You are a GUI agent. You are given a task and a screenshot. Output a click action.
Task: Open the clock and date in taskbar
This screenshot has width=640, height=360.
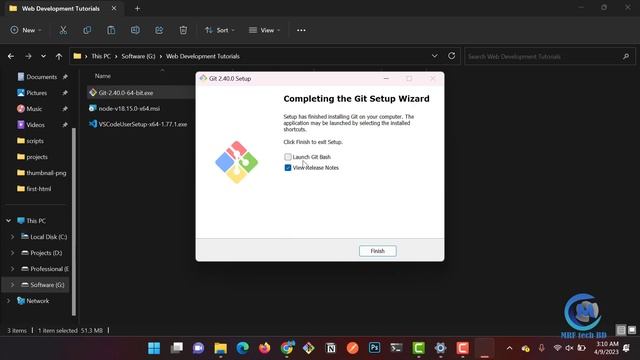607,348
